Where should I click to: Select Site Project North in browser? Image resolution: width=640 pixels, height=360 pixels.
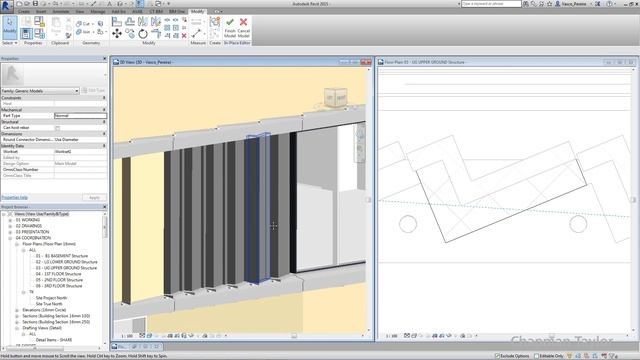pyautogui.click(x=51, y=298)
